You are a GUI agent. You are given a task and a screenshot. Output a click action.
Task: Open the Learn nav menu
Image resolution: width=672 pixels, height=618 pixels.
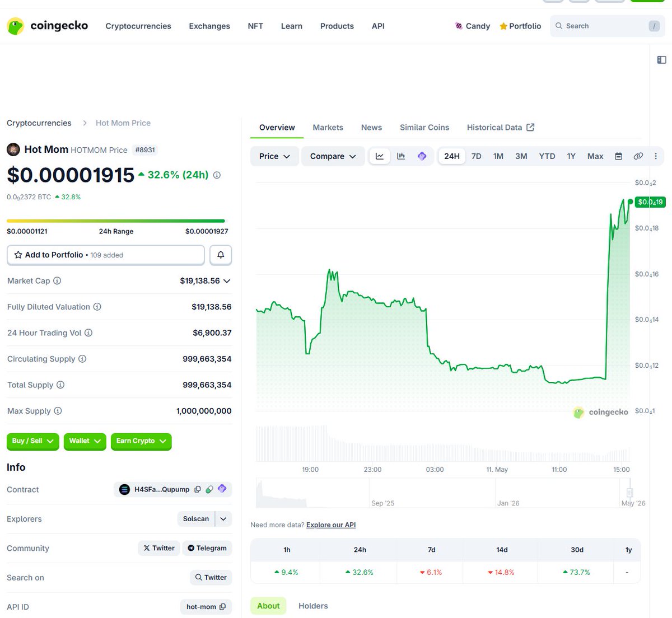point(292,26)
